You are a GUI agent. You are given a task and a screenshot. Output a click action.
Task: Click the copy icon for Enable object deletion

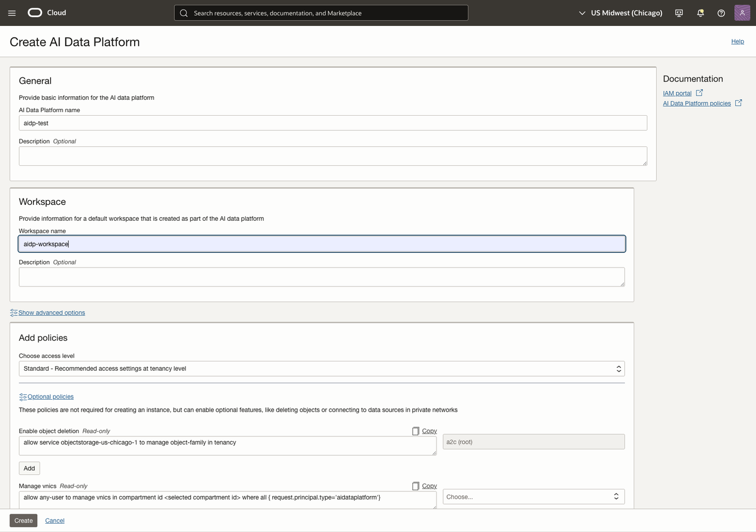coord(416,431)
